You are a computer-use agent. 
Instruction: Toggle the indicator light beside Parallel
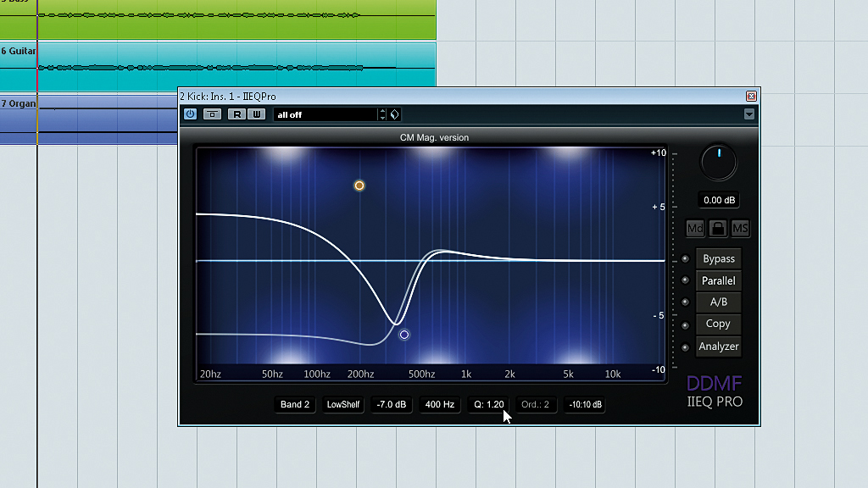click(x=685, y=280)
